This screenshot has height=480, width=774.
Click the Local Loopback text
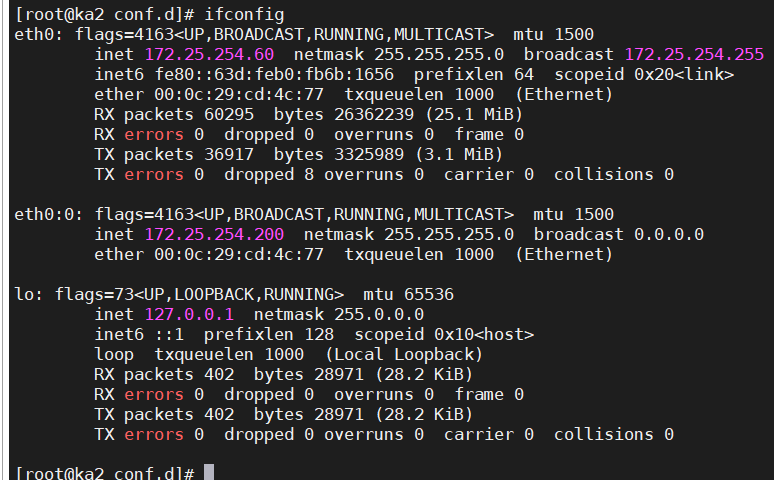pyautogui.click(x=404, y=354)
